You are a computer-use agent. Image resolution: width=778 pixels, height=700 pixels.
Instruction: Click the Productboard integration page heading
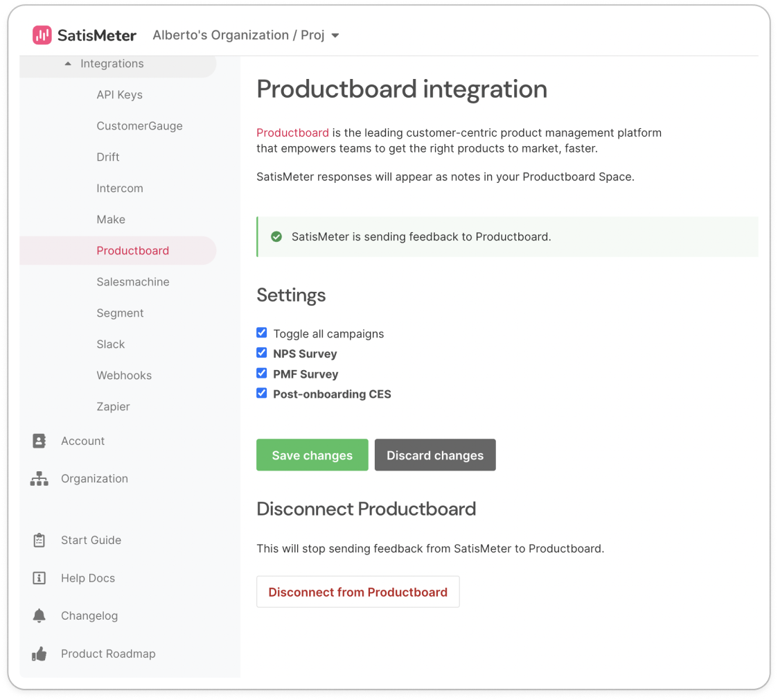401,89
